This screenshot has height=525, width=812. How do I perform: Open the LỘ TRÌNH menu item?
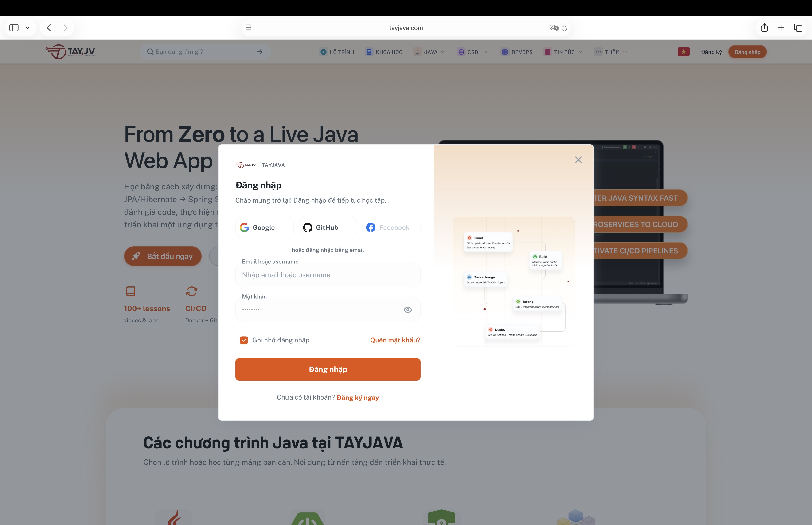coord(337,52)
